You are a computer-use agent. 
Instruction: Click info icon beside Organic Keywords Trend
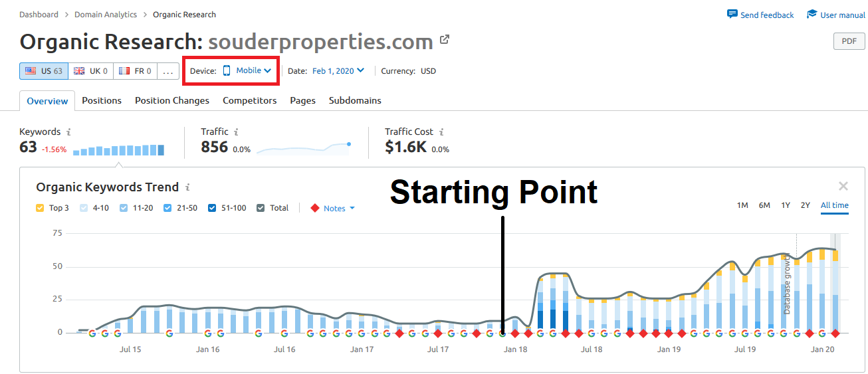pos(188,187)
